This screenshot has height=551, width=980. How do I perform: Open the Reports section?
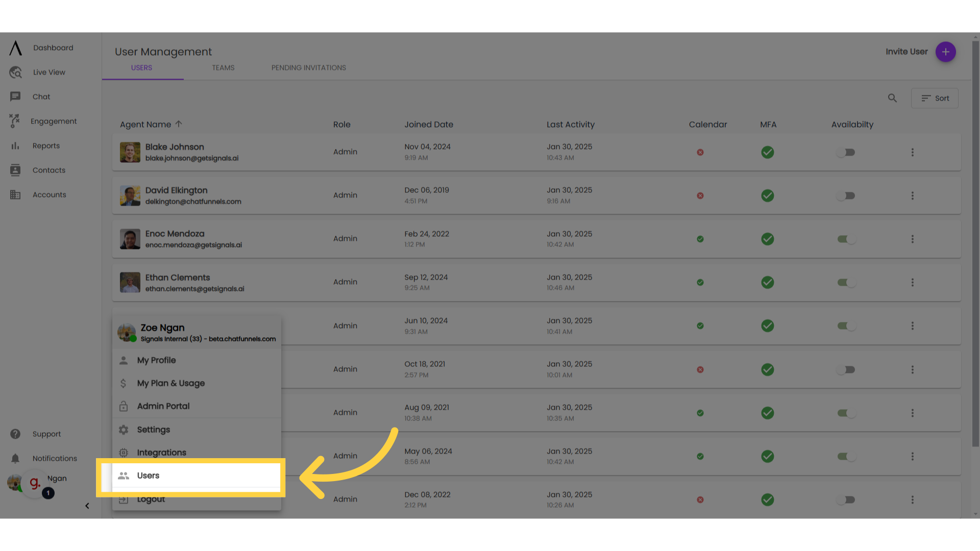click(x=45, y=145)
